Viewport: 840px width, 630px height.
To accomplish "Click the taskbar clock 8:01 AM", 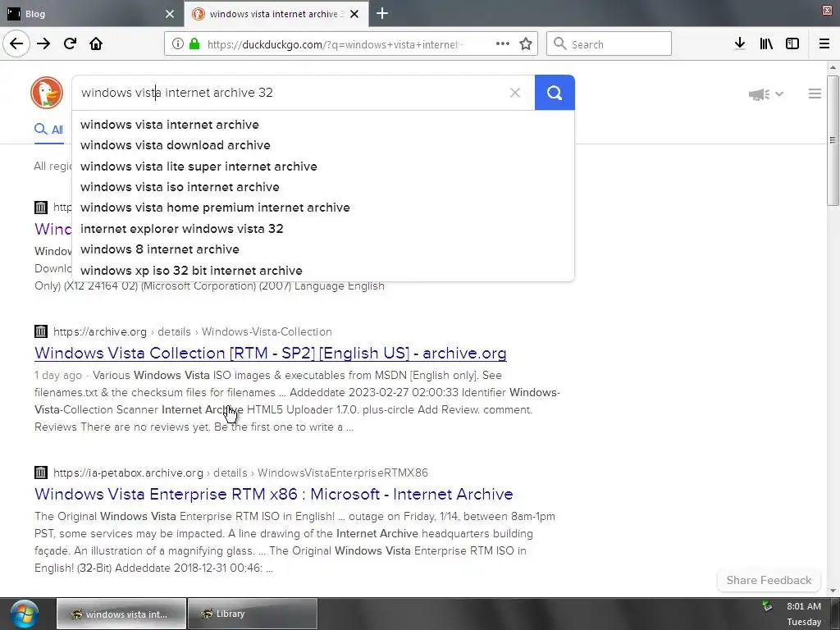I will (x=804, y=606).
